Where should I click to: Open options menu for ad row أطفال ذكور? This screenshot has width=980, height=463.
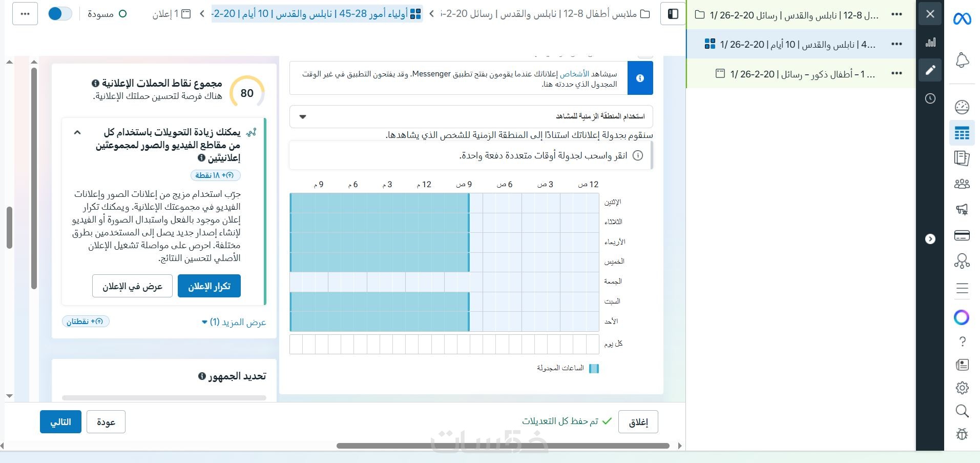point(896,73)
